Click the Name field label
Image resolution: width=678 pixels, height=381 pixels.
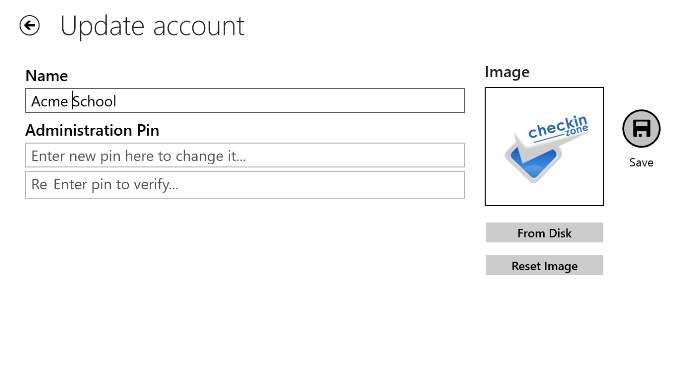[x=46, y=76]
